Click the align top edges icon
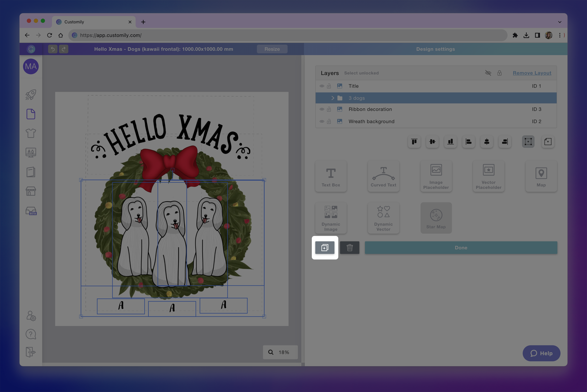Viewport: 587px width, 392px height. 414,142
